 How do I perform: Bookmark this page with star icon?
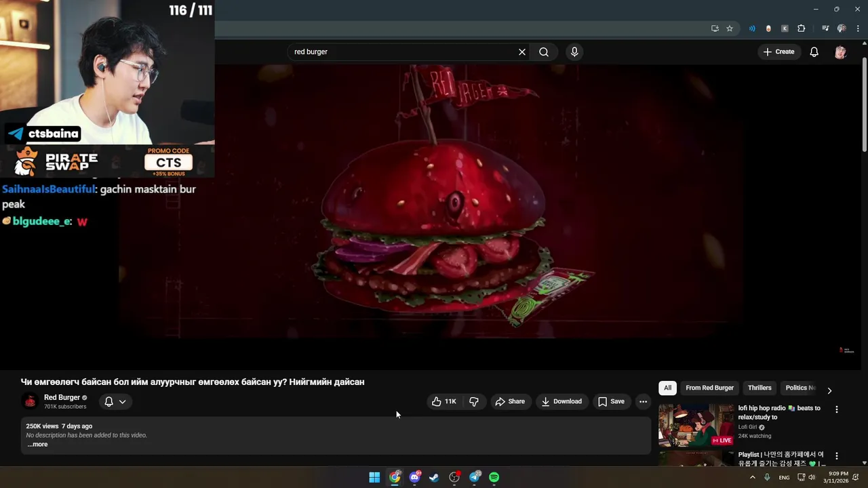(730, 28)
